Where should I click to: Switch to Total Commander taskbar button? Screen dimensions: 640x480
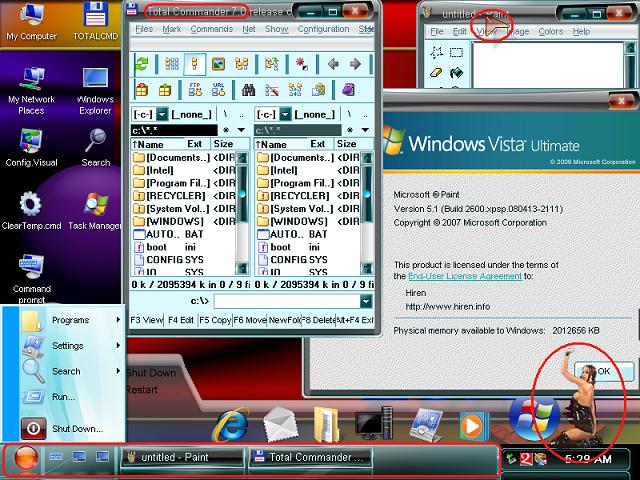click(x=310, y=457)
